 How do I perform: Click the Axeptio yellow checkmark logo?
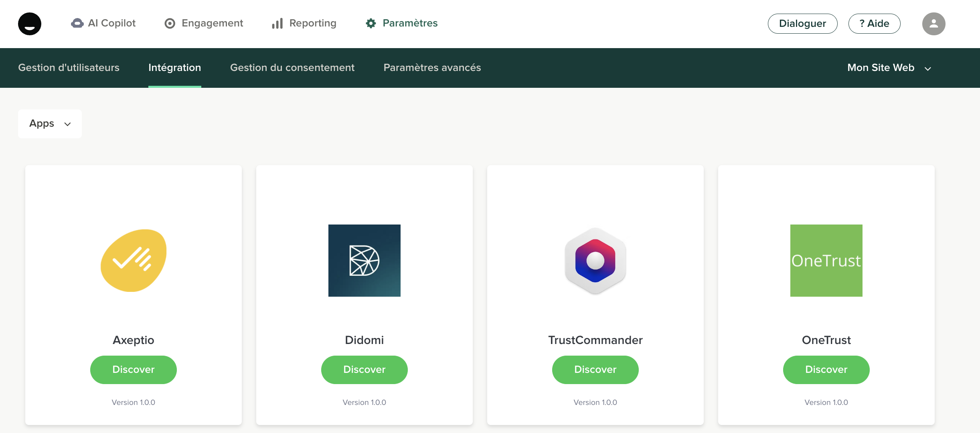134,261
